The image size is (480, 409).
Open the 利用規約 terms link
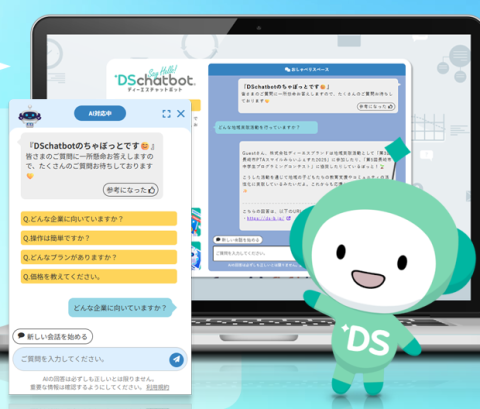157,387
